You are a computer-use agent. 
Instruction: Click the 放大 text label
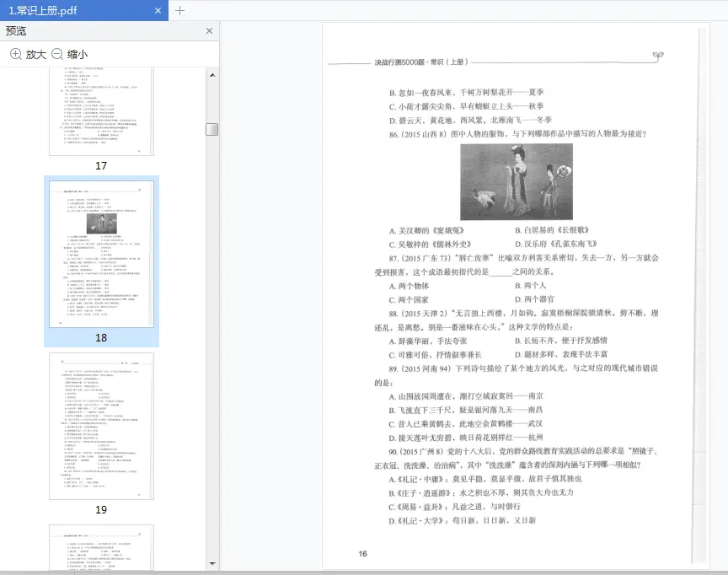click(x=35, y=54)
